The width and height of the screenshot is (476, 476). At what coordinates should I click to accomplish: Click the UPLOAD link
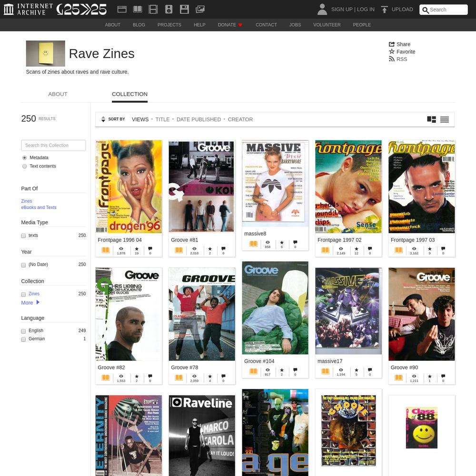point(402,10)
